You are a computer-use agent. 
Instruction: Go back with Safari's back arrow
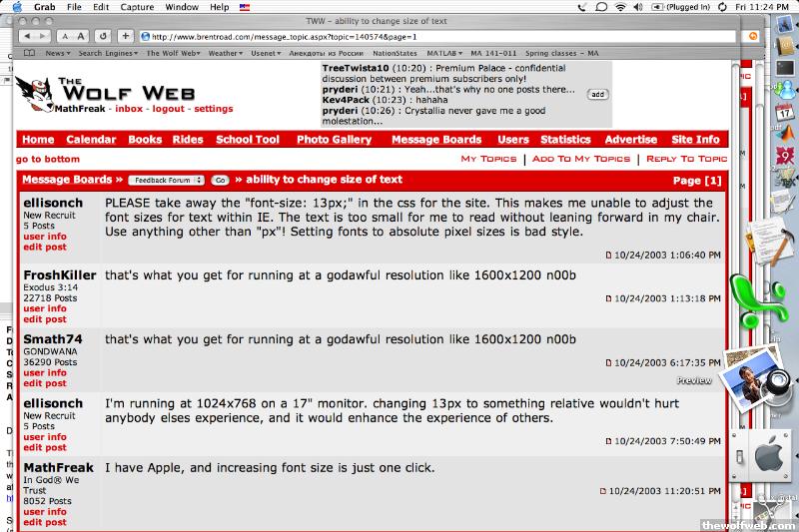click(x=28, y=36)
